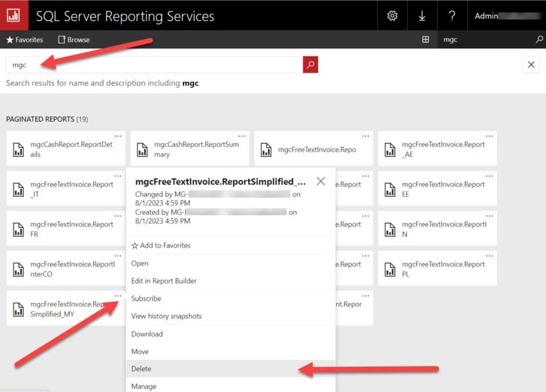Open the help question mark menu

tap(452, 16)
